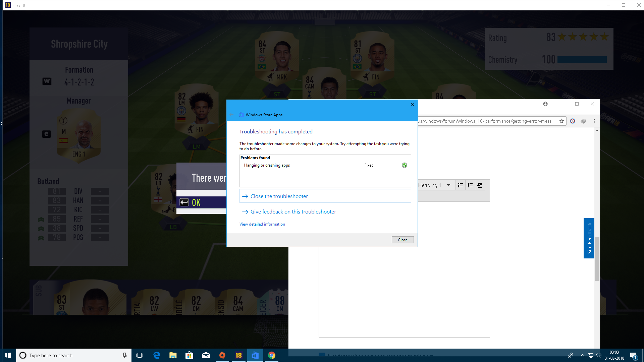Image resolution: width=644 pixels, height=362 pixels.
Task: Click the gray speech-bubble extension icon in Chrome
Action: [x=583, y=121]
